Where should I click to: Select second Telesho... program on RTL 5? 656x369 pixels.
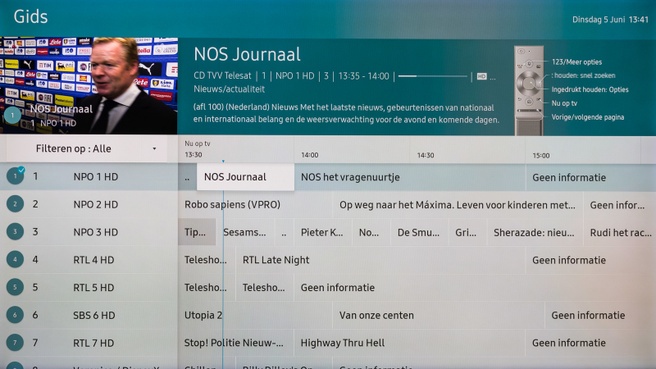tap(265, 288)
